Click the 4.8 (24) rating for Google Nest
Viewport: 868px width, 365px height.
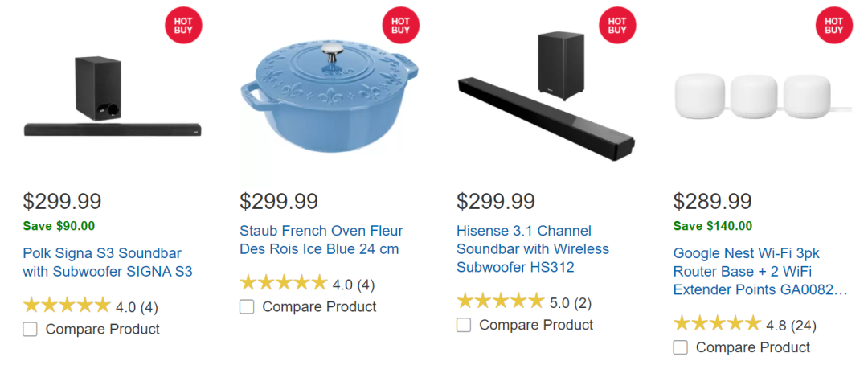click(745, 325)
